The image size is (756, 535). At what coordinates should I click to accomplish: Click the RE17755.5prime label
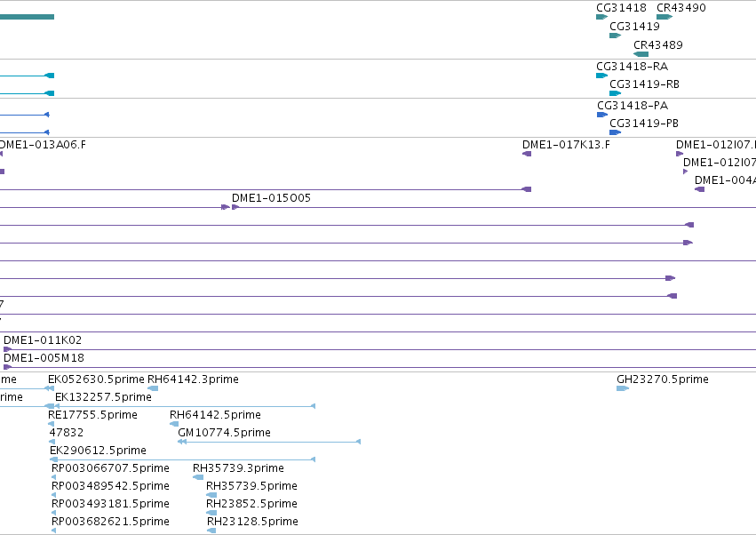tap(92, 415)
